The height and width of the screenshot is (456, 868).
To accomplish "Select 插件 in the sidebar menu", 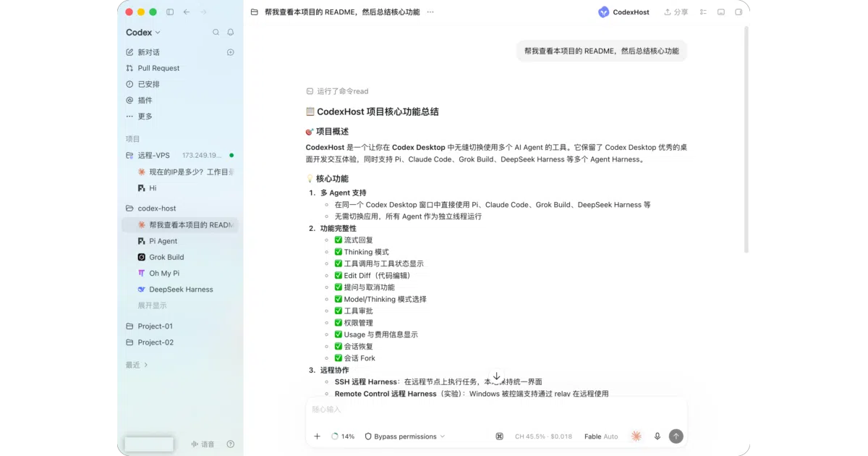I will point(145,100).
